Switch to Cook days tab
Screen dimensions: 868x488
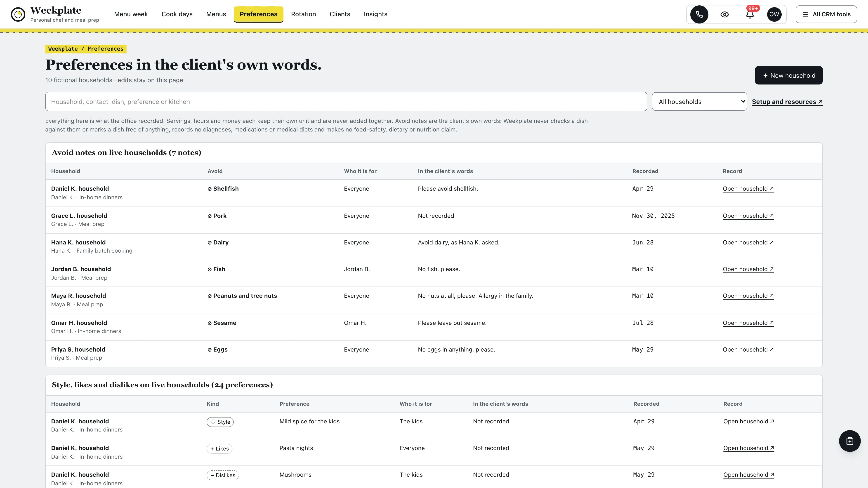coord(177,14)
